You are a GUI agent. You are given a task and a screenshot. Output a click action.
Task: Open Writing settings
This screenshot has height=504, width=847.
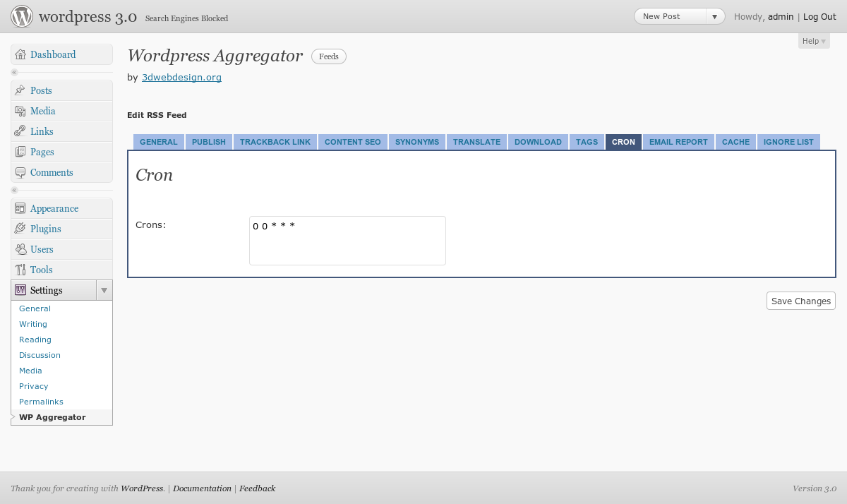pos(33,324)
